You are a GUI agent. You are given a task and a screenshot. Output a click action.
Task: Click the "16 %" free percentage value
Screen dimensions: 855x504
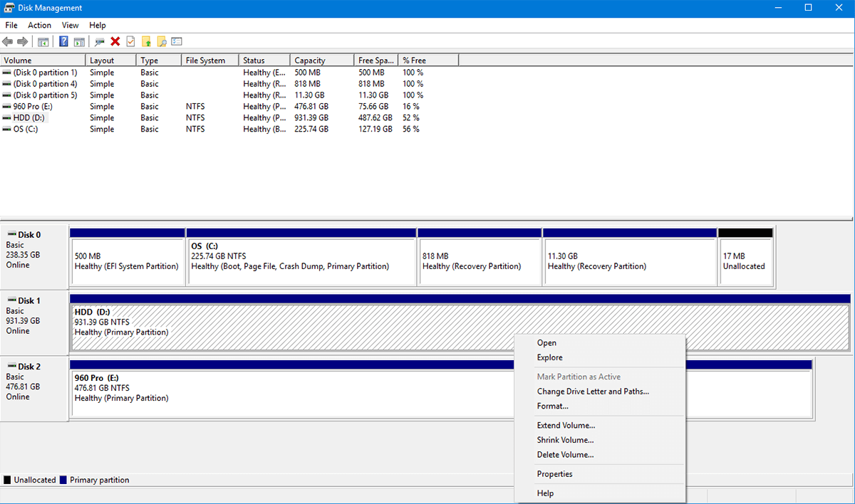pos(411,107)
